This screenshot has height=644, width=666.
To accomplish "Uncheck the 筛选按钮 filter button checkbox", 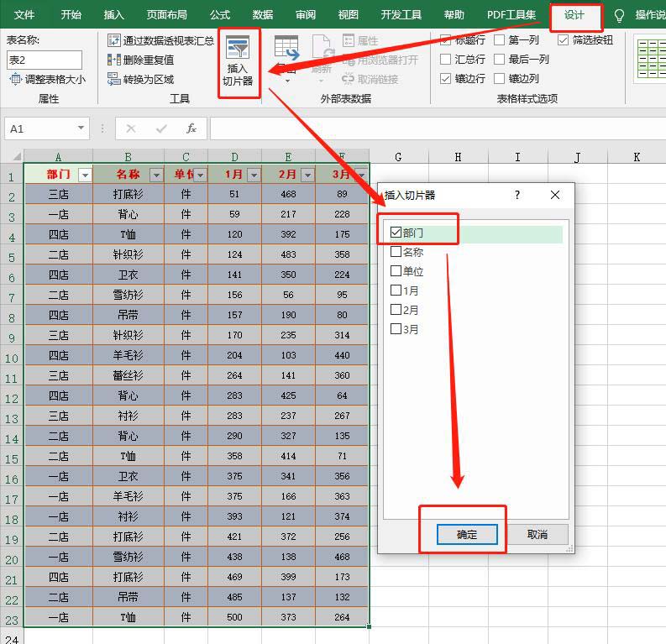I will [564, 40].
